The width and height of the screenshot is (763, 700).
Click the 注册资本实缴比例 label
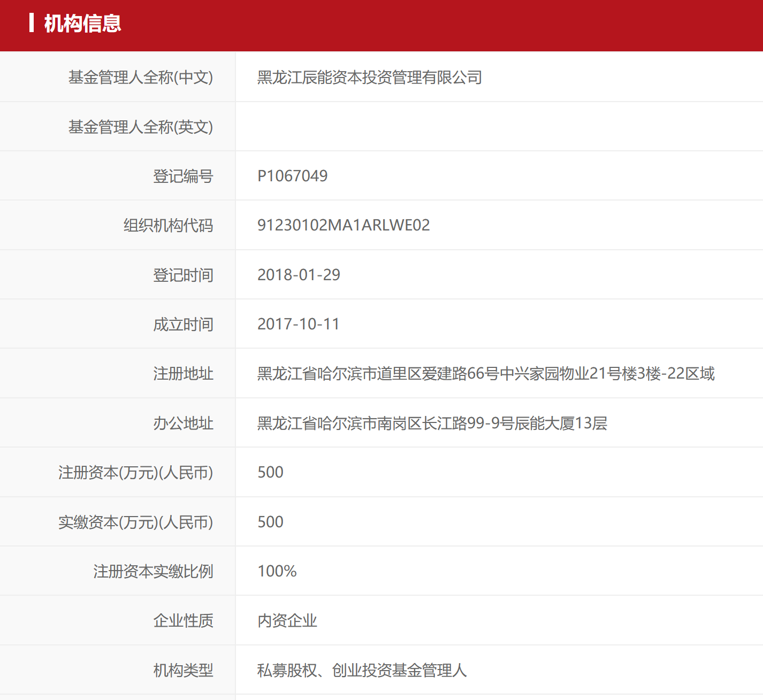coord(154,571)
